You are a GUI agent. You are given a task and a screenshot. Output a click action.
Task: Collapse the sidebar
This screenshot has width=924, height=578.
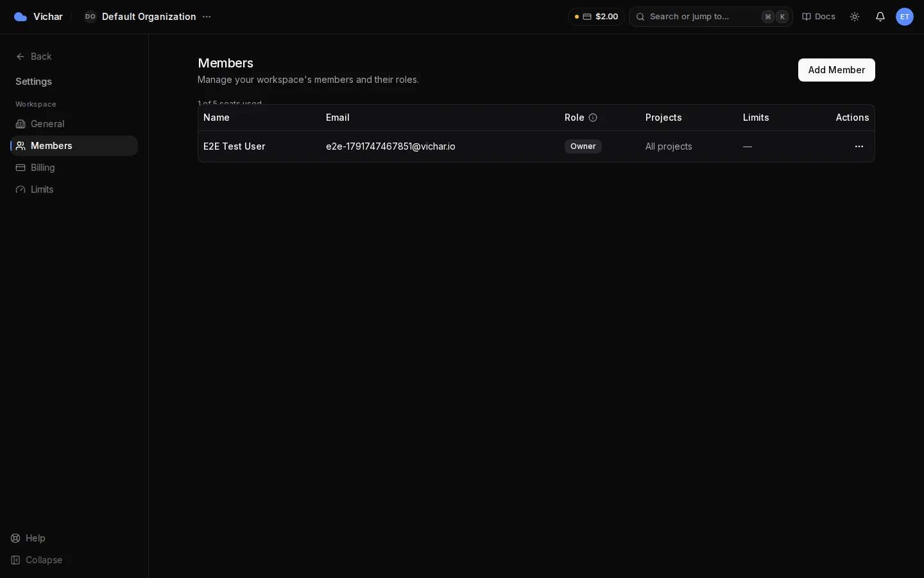pos(37,560)
